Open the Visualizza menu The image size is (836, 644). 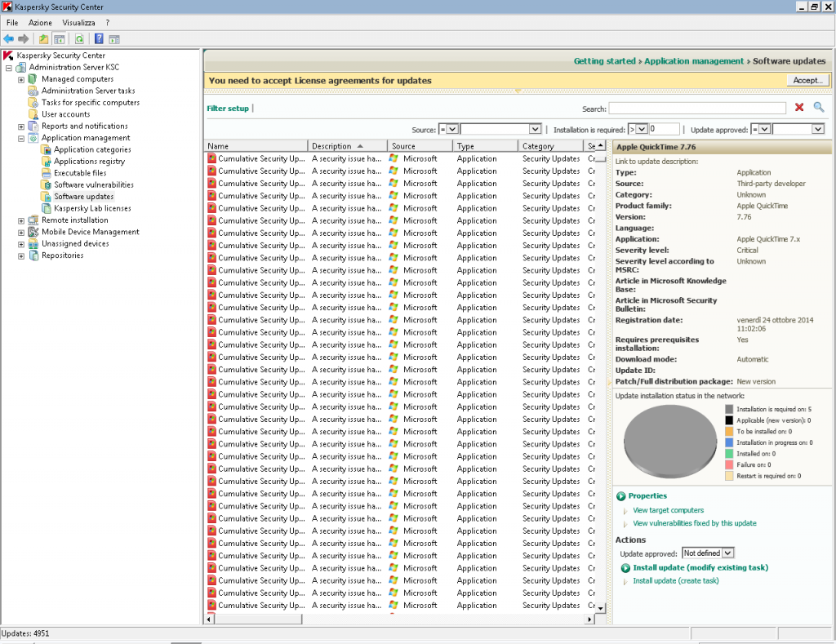79,22
